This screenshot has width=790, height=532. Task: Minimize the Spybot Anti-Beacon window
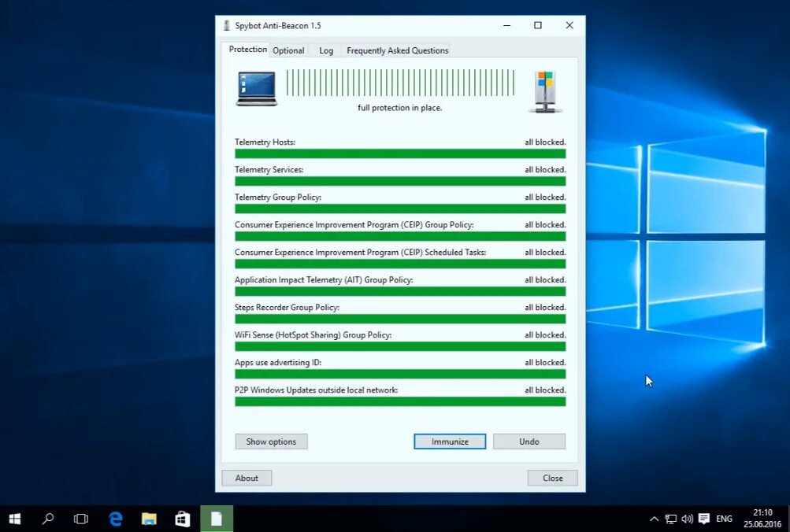(x=507, y=25)
